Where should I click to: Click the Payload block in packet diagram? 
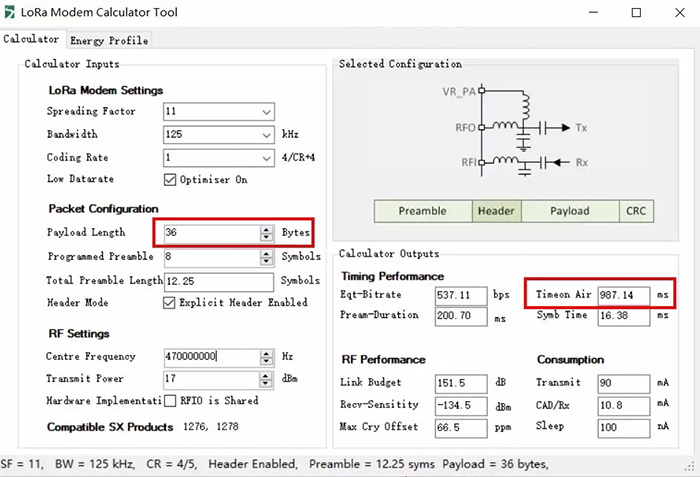coord(569,211)
